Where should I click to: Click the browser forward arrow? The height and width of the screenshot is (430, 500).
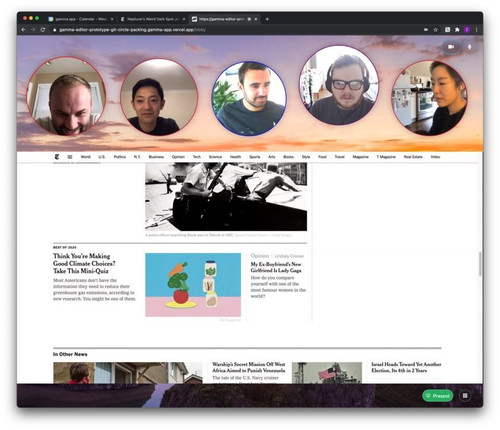[33, 30]
